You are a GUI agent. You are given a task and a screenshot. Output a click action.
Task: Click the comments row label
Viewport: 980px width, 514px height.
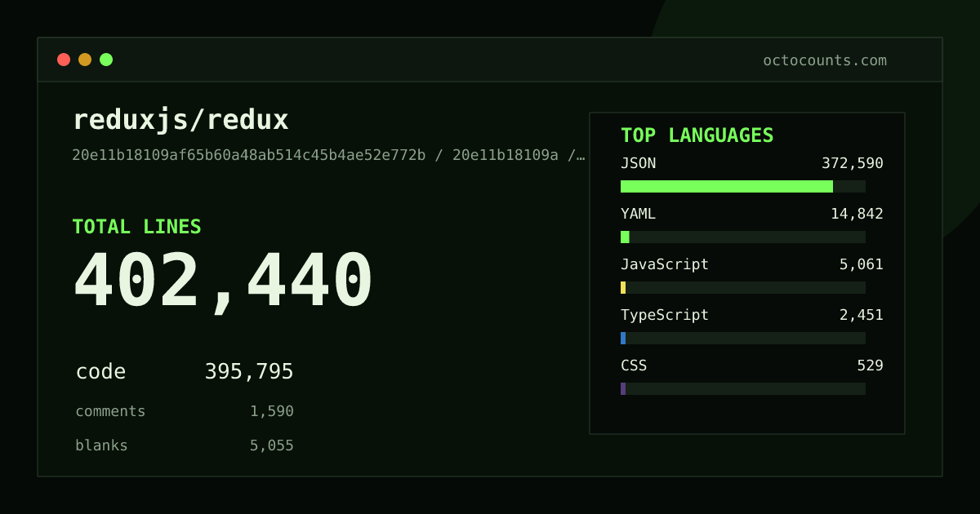[110, 411]
